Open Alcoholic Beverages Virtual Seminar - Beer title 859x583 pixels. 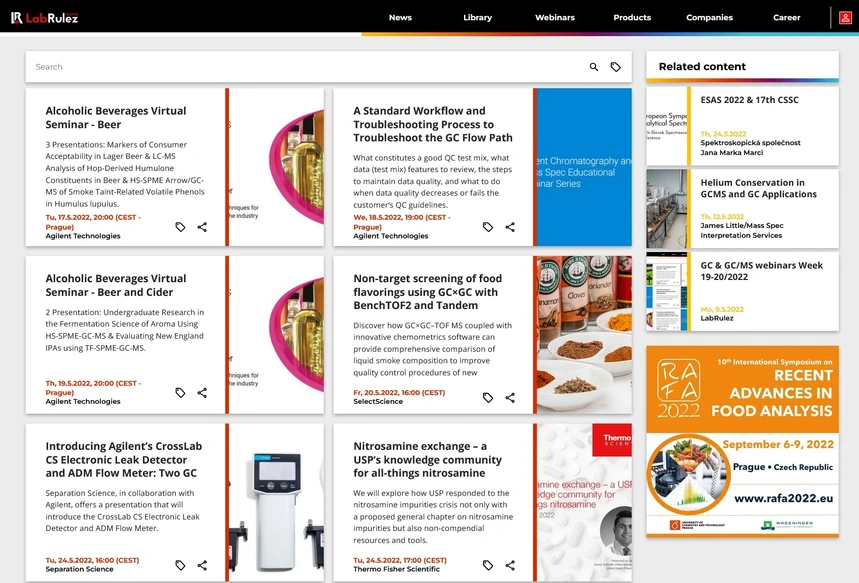tap(116, 117)
